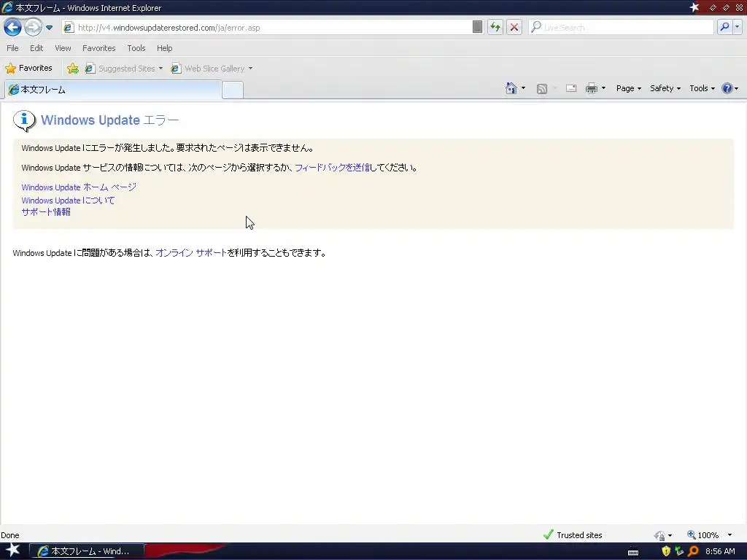Open Suggested Sites dropdown
747x560 pixels.
(x=124, y=69)
